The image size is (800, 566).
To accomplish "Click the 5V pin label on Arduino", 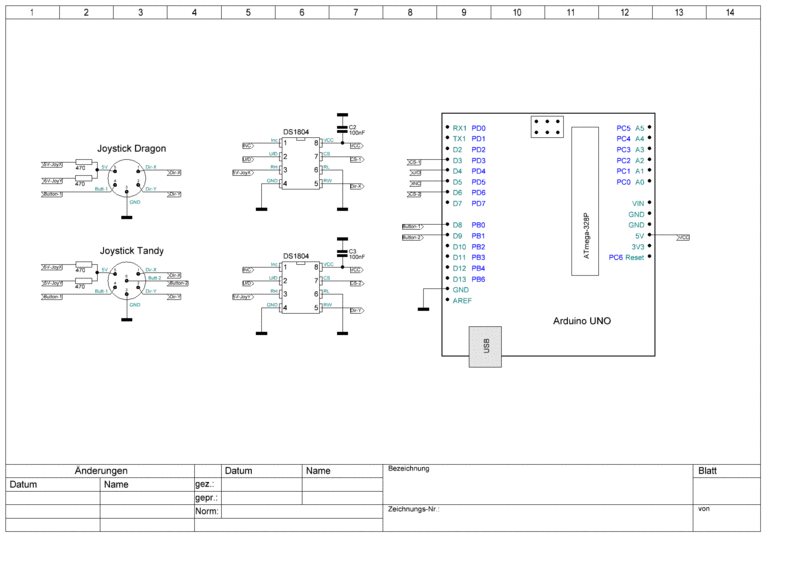I will [639, 236].
